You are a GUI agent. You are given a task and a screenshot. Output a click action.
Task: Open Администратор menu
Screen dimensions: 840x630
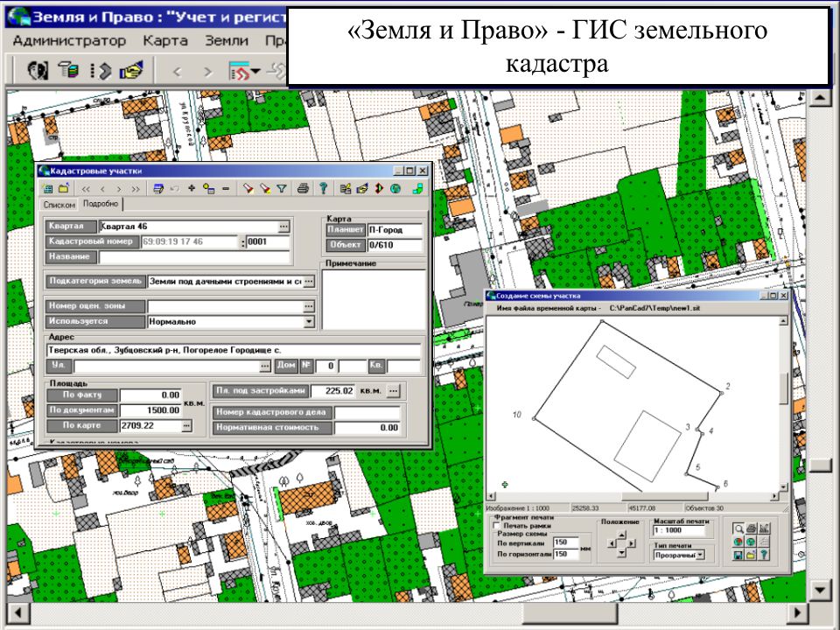(x=69, y=41)
